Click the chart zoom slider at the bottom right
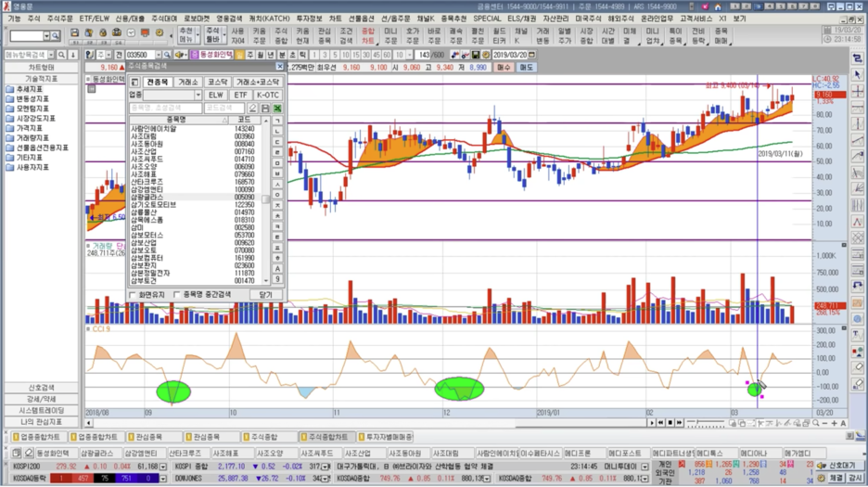The image size is (868, 487). click(706, 423)
